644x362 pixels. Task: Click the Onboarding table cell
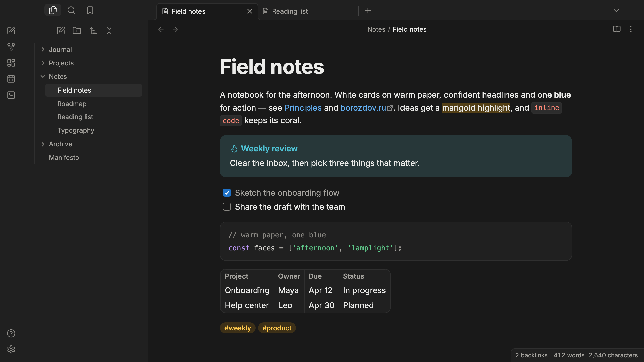tap(247, 290)
